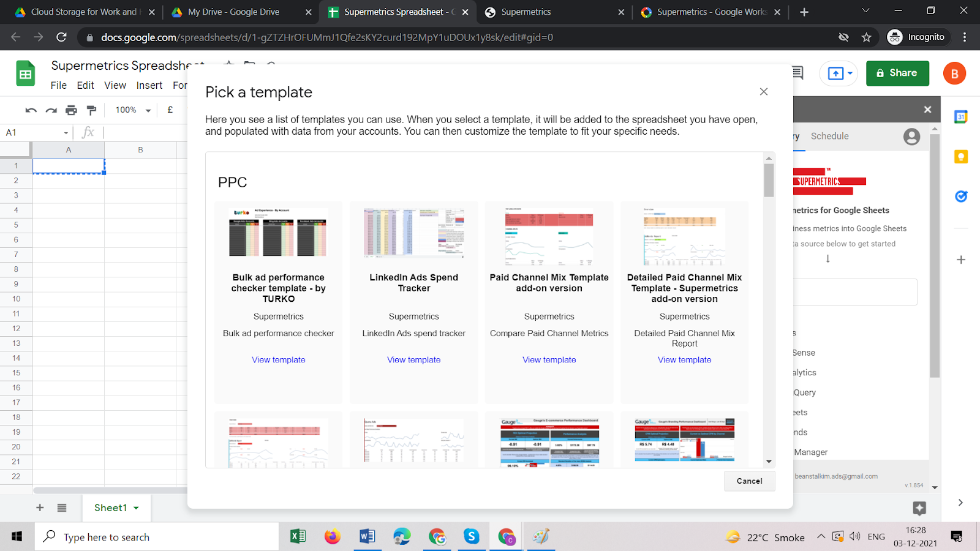Open Google Tasks side panel
The height and width of the screenshot is (551, 980).
click(961, 197)
